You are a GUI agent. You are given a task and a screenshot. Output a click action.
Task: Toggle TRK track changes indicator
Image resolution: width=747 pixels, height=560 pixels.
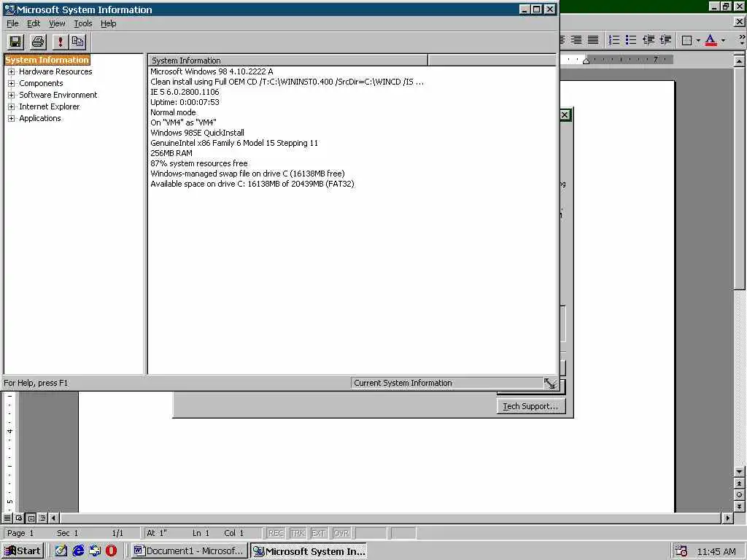click(298, 533)
